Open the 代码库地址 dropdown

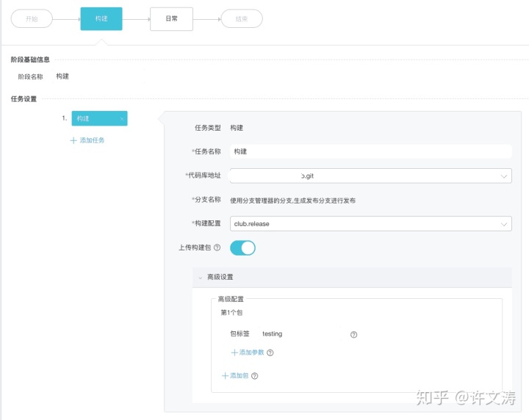371,175
